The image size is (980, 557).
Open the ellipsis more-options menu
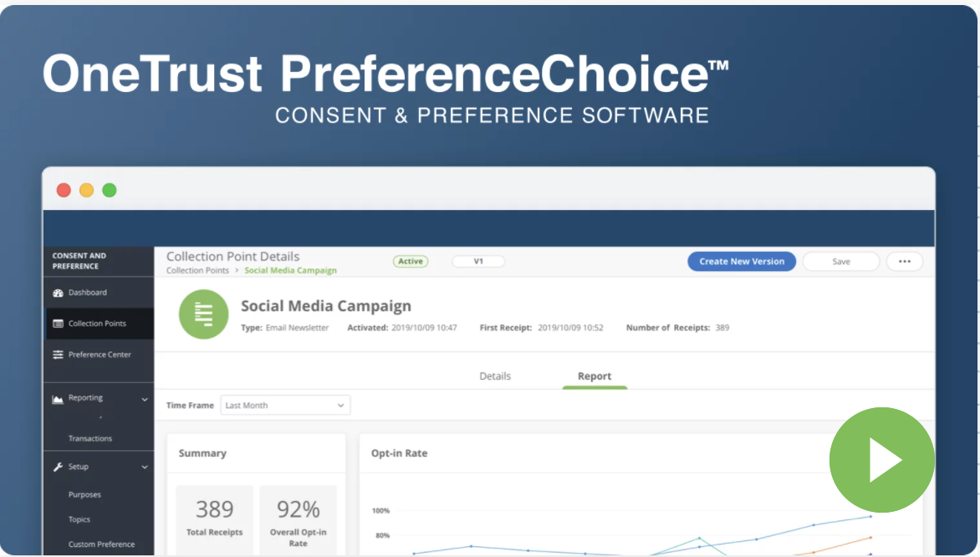click(x=904, y=261)
